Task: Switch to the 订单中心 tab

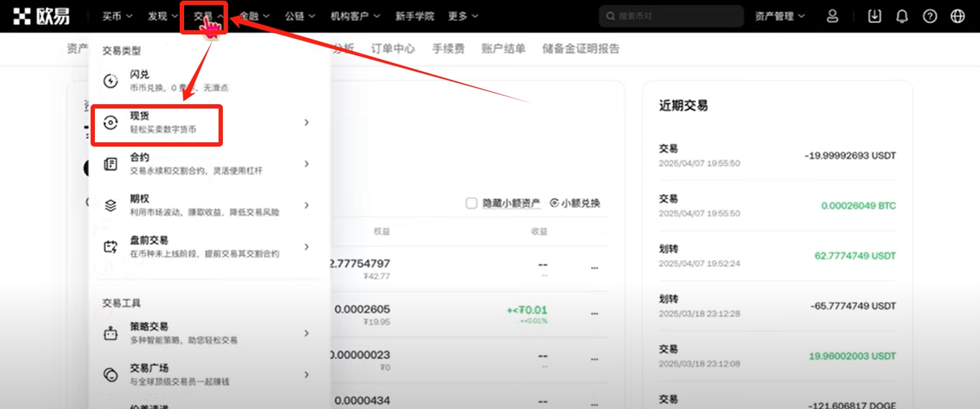Action: coord(393,49)
